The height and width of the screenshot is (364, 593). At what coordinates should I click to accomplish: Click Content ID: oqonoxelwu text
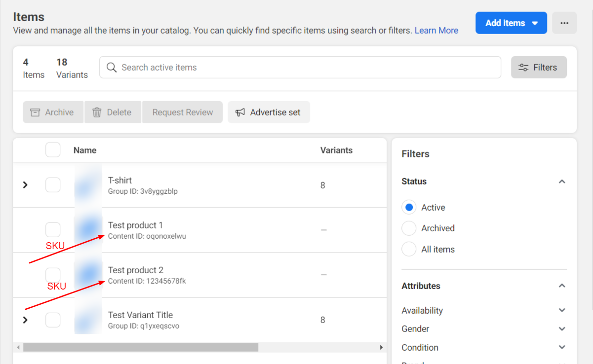tap(147, 236)
